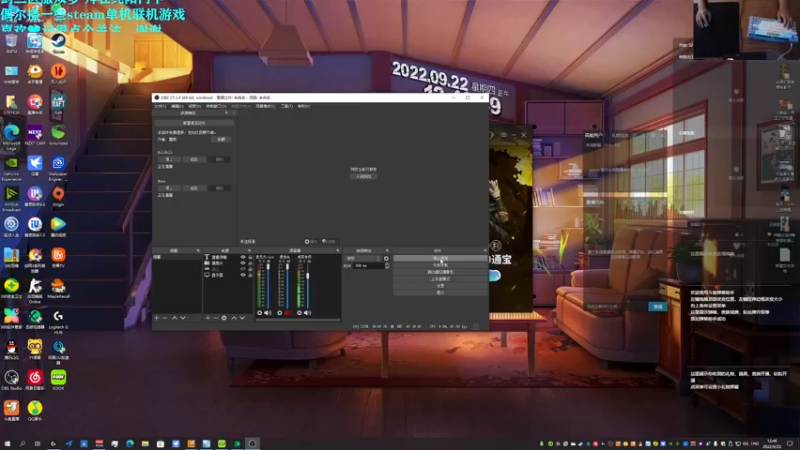Open the Edit menu in OBS
The image size is (800, 450).
click(x=177, y=106)
